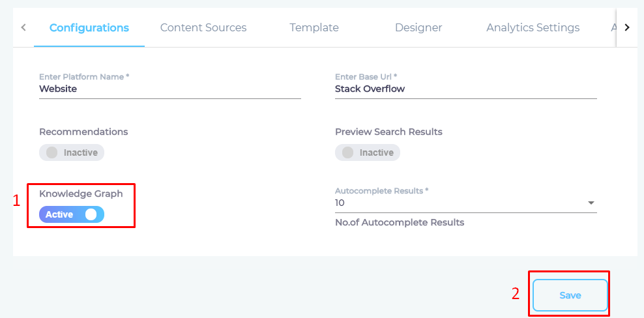Focus the Enter Platform Name field

click(x=169, y=89)
